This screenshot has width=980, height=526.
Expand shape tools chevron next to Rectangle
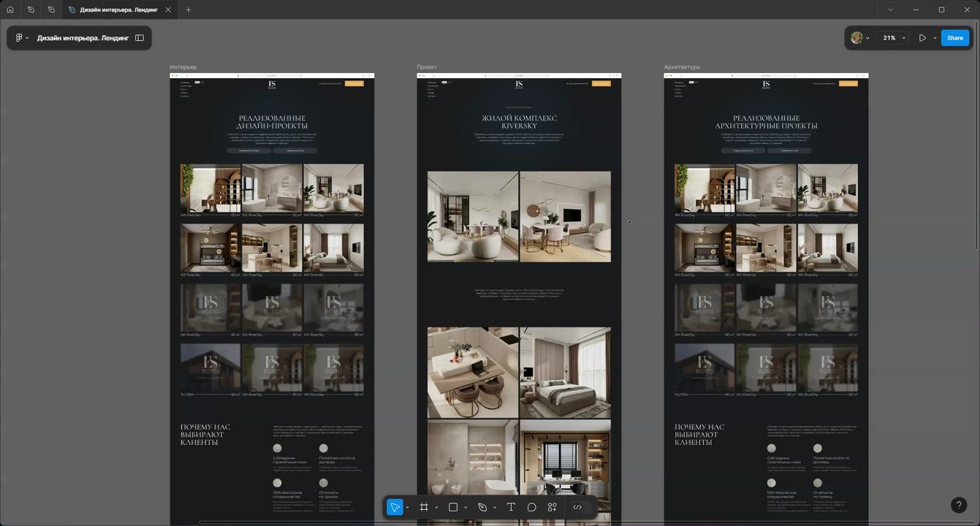pyautogui.click(x=466, y=508)
